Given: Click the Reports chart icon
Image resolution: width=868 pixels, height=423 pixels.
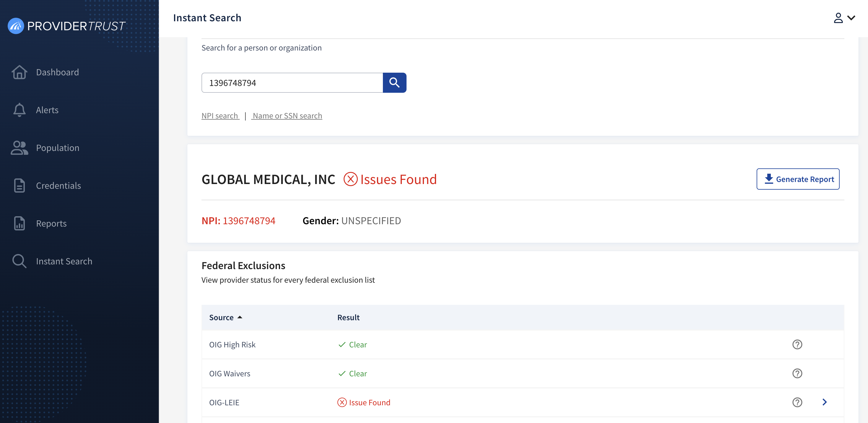Looking at the screenshot, I should click(19, 223).
